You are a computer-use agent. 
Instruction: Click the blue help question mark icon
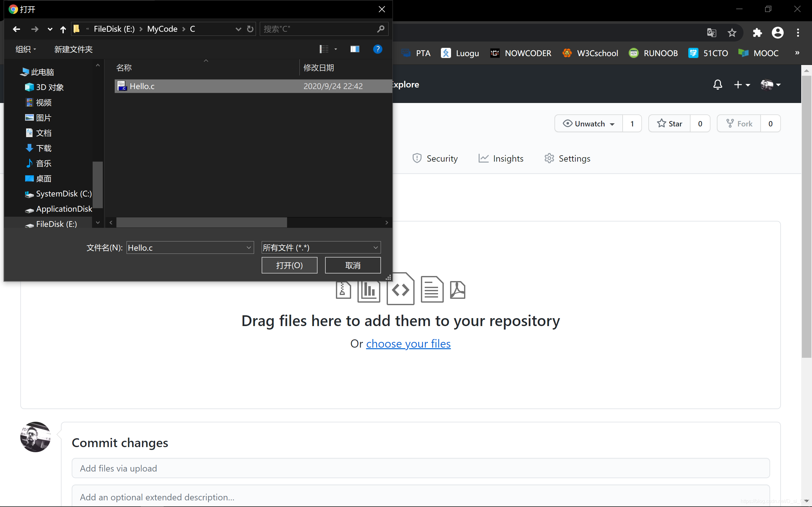coord(377,49)
